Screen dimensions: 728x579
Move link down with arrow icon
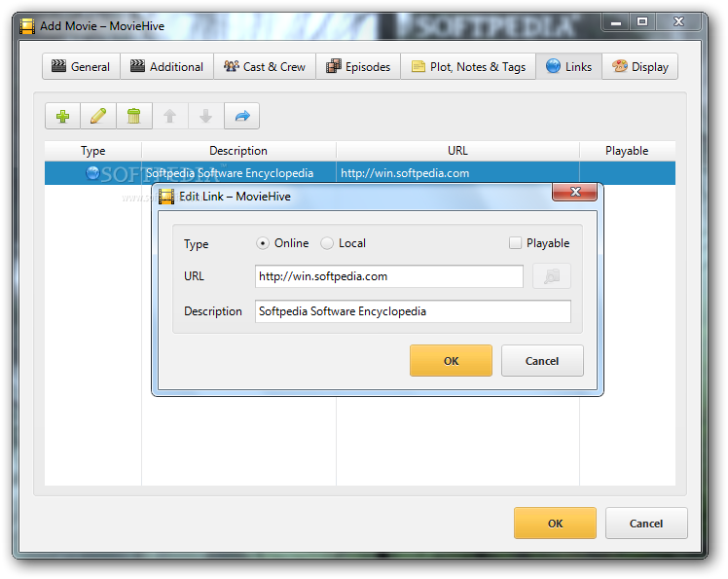[x=205, y=116]
